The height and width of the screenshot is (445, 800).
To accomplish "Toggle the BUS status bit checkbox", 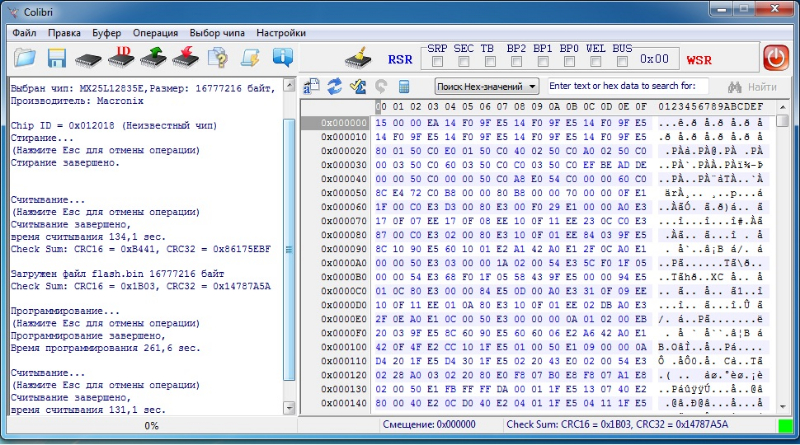I will click(x=622, y=62).
